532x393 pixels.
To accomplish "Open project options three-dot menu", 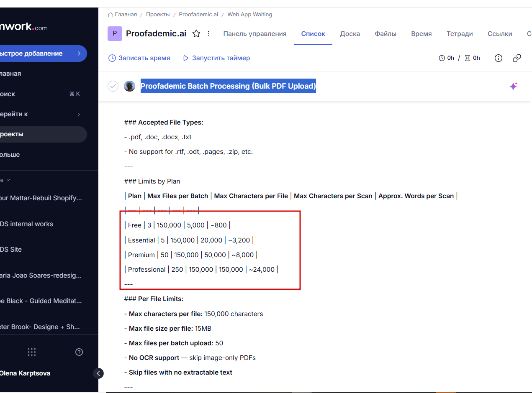I will [209, 33].
